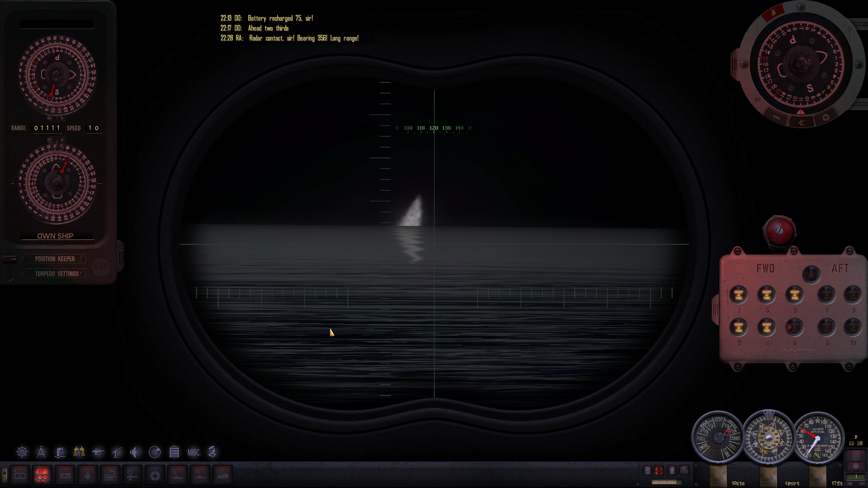Open navigation map via compass dividers icon

(41, 452)
